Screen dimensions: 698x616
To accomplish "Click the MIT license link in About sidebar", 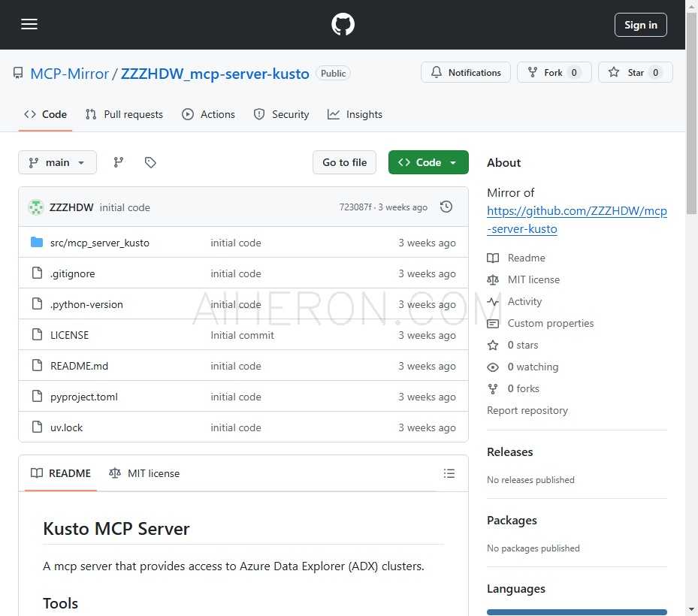I will click(x=533, y=279).
